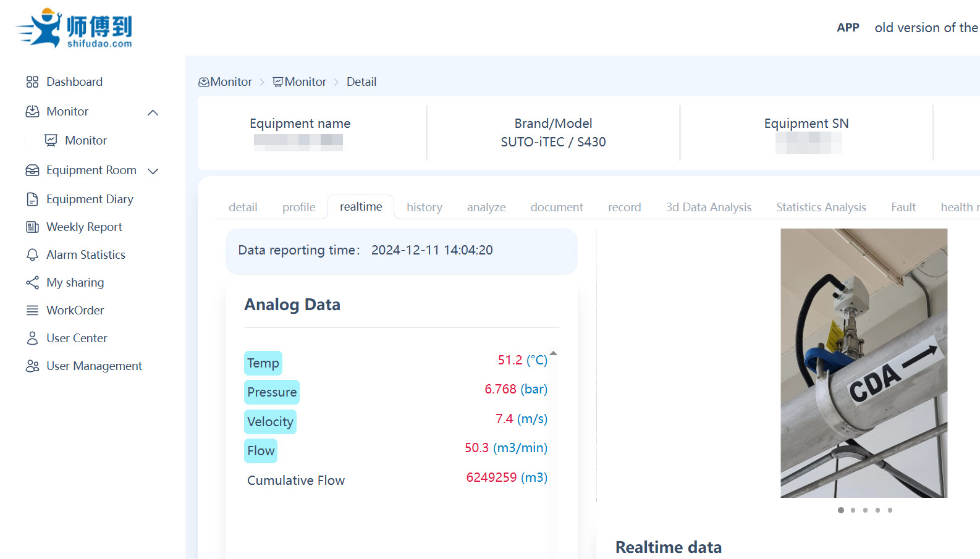Click the CDA pipe equipment photo
The width and height of the screenshot is (980, 559).
pos(863,363)
